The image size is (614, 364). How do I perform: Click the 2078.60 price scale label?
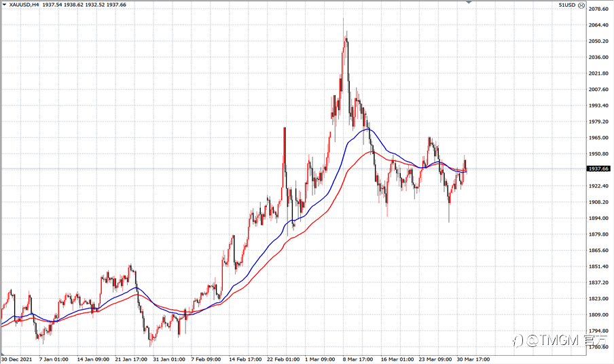pyautogui.click(x=598, y=9)
